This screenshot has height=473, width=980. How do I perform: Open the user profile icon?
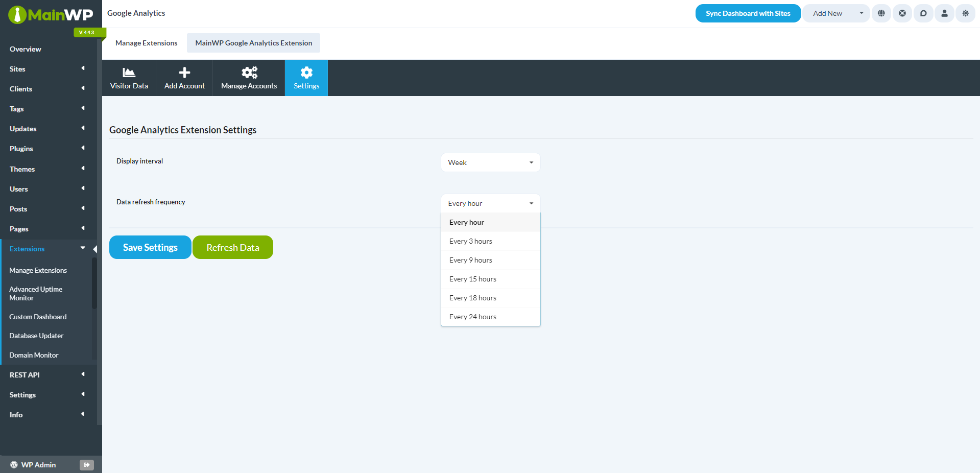(944, 13)
